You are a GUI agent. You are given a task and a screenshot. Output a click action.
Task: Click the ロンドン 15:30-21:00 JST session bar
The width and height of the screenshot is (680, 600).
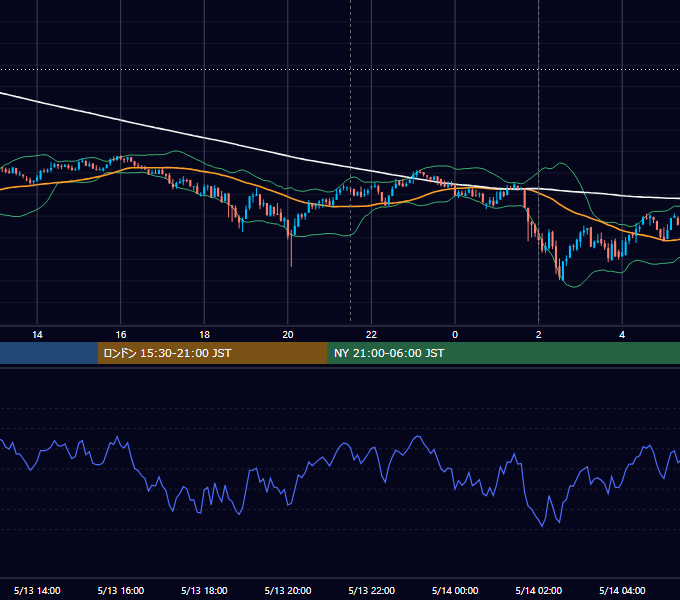(x=212, y=353)
